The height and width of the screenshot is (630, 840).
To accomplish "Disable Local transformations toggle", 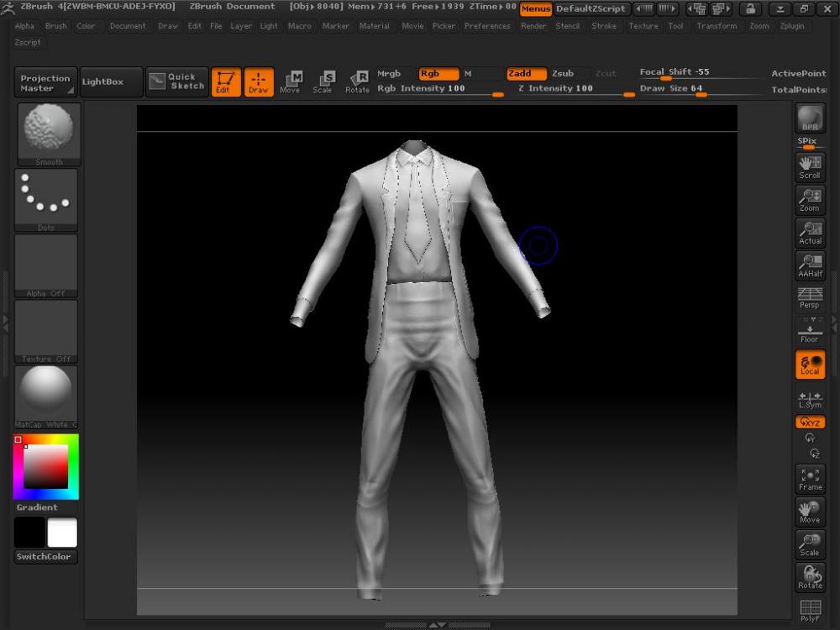I will click(810, 364).
